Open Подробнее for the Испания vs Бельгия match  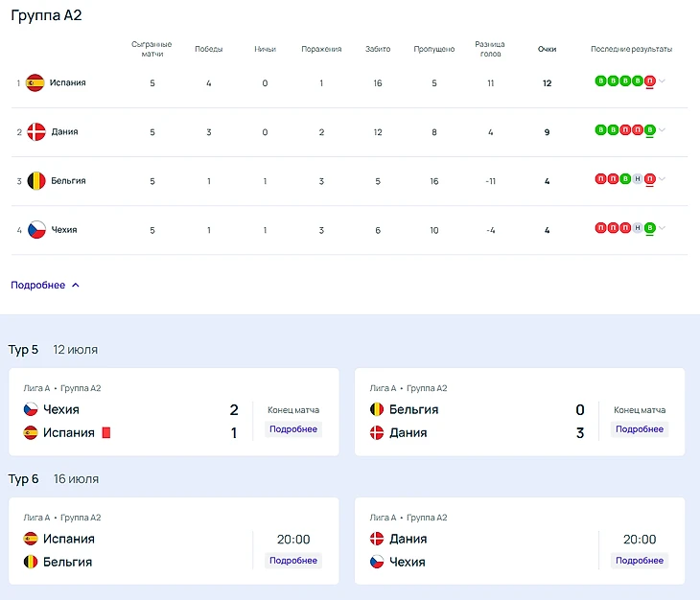pos(292,561)
